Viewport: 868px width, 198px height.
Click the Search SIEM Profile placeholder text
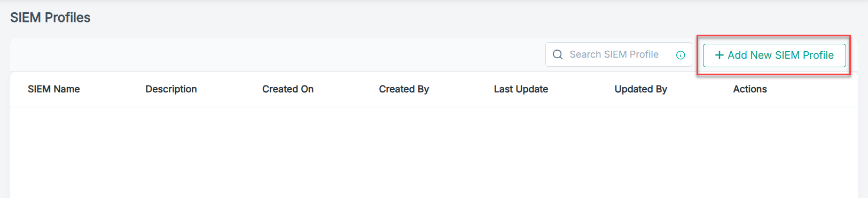pyautogui.click(x=614, y=54)
